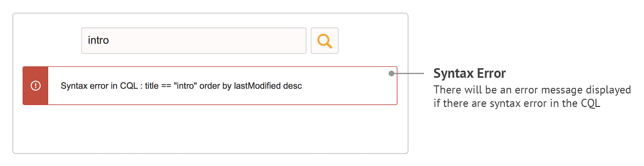Click the exclamation warning icon in red bar

(35, 86)
